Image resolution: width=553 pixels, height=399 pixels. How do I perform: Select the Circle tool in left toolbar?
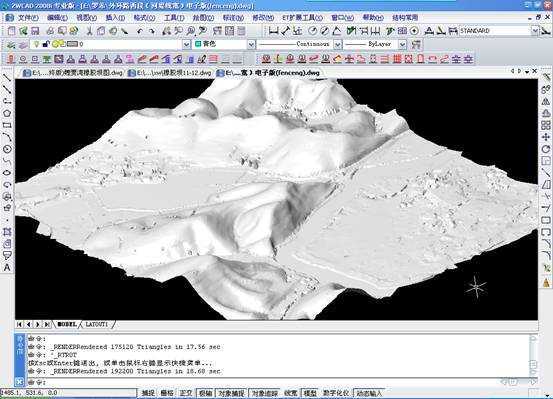[7, 149]
